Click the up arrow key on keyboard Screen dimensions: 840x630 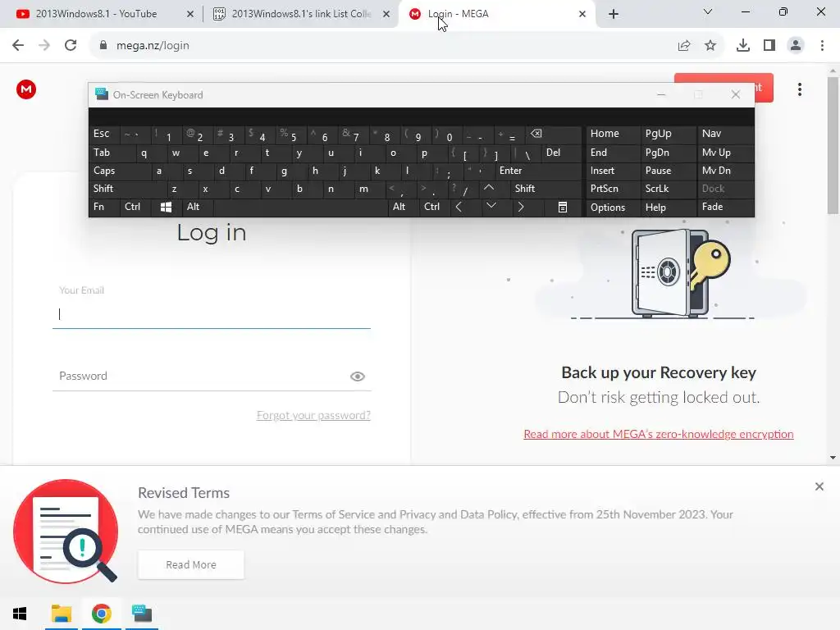pos(489,188)
